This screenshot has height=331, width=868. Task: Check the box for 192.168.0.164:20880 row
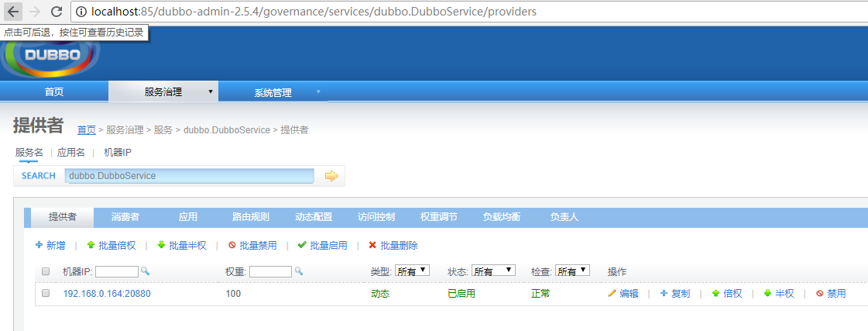click(46, 293)
